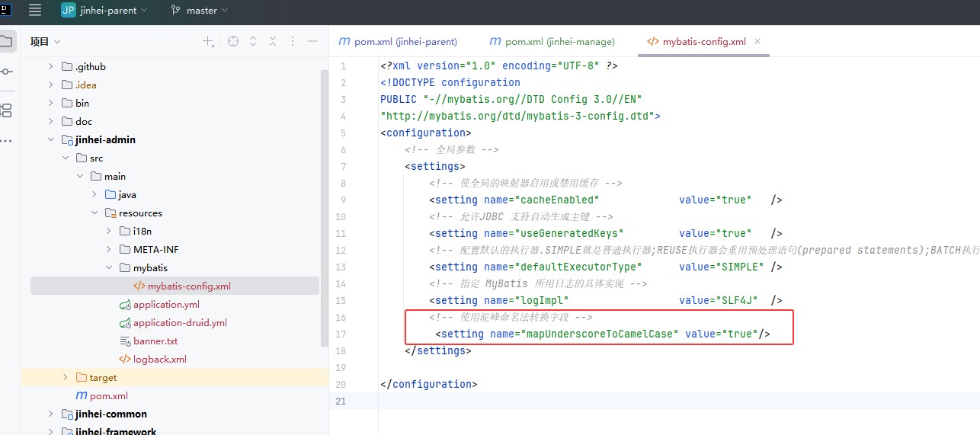Viewport: 980px width, 435px height.
Task: Click the more tool windows ellipsis
Action: (6, 141)
